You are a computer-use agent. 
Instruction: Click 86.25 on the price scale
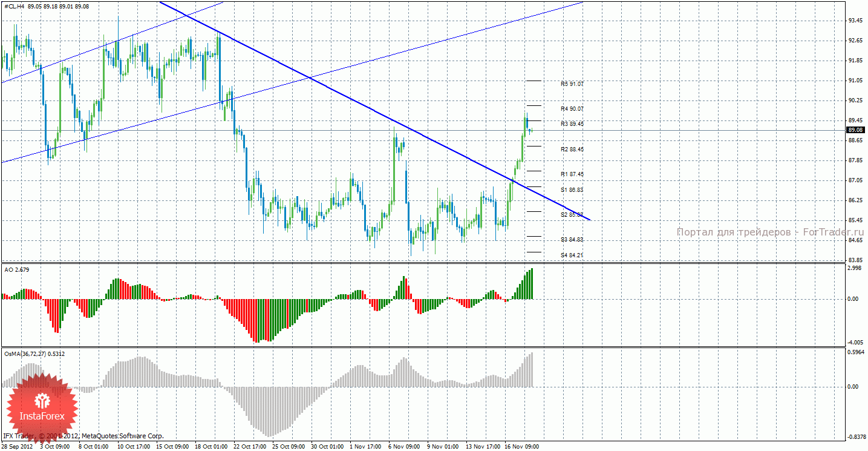click(856, 200)
